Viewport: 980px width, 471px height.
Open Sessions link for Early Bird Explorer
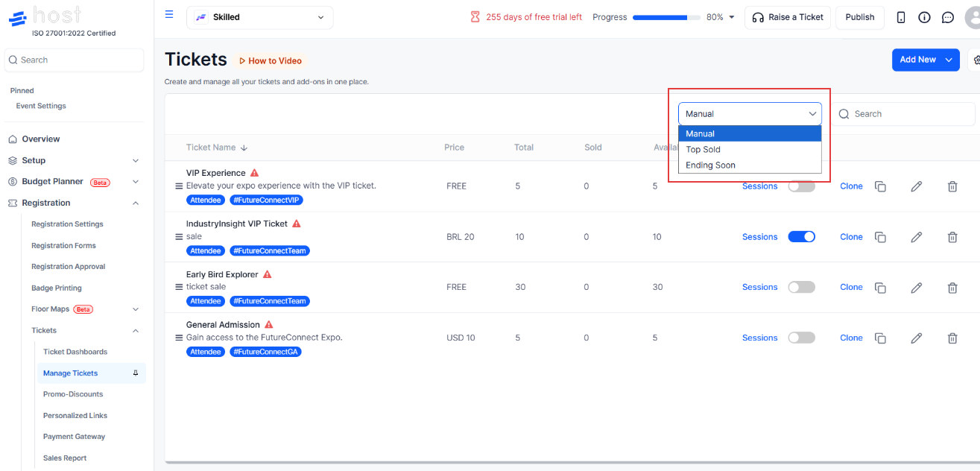(759, 287)
